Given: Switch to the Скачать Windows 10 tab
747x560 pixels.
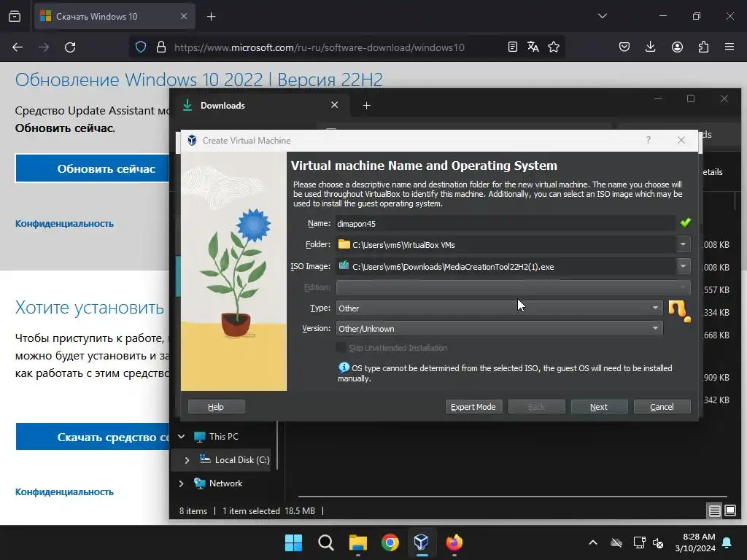Looking at the screenshot, I should click(x=115, y=17).
